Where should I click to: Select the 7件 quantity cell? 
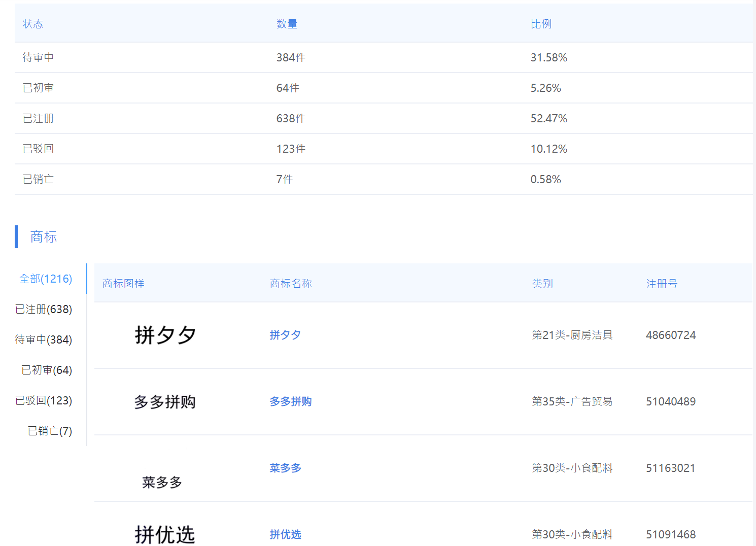point(285,179)
